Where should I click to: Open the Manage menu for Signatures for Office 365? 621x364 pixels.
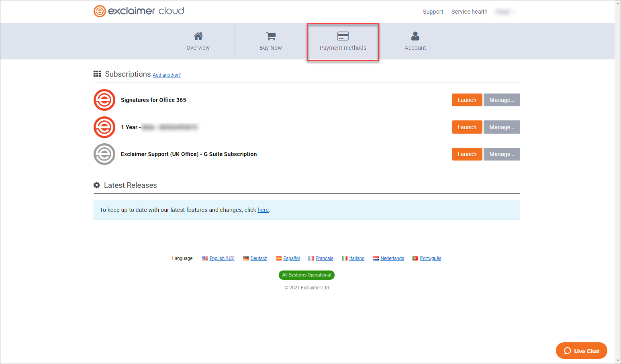tap(501, 100)
